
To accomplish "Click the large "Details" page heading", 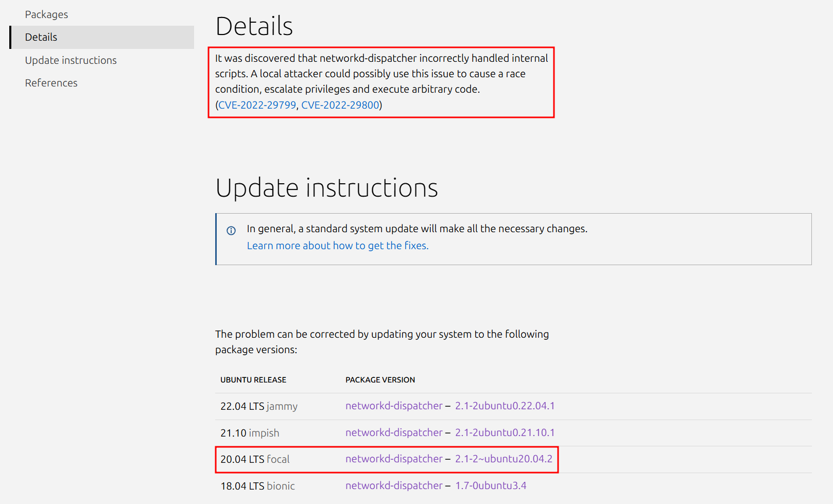I will (254, 26).
